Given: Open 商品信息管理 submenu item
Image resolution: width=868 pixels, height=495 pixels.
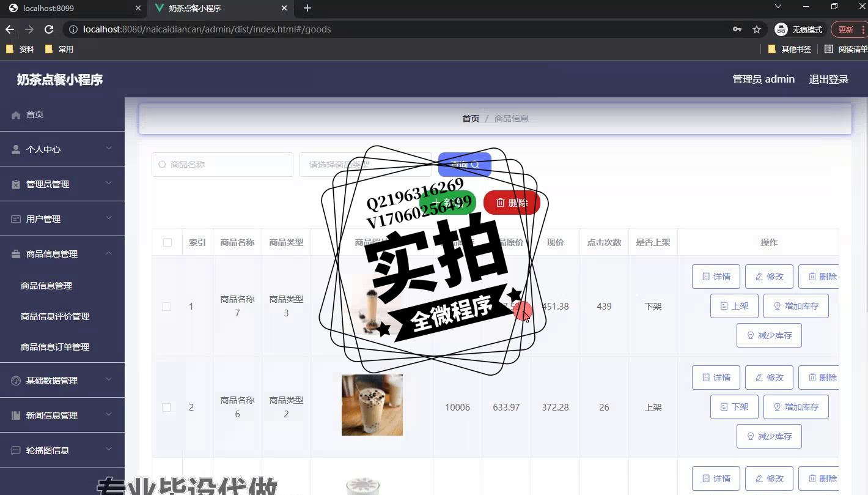Looking at the screenshot, I should coord(46,286).
